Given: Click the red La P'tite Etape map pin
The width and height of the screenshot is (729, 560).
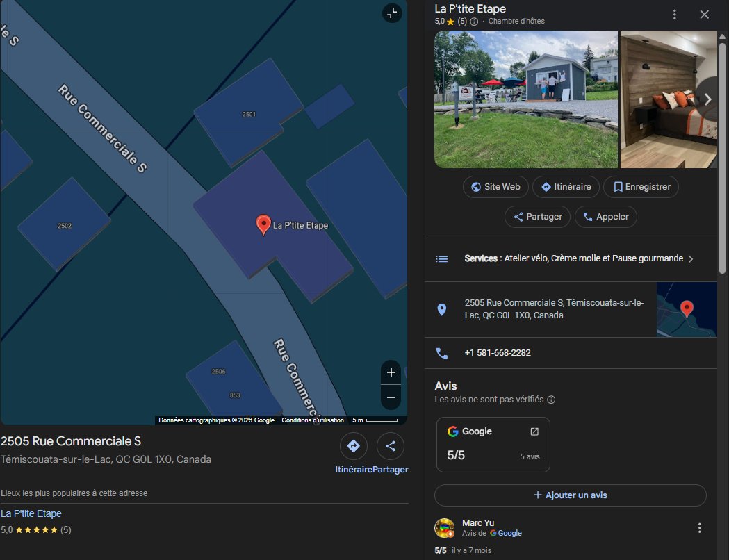Looking at the screenshot, I should pyautogui.click(x=263, y=225).
